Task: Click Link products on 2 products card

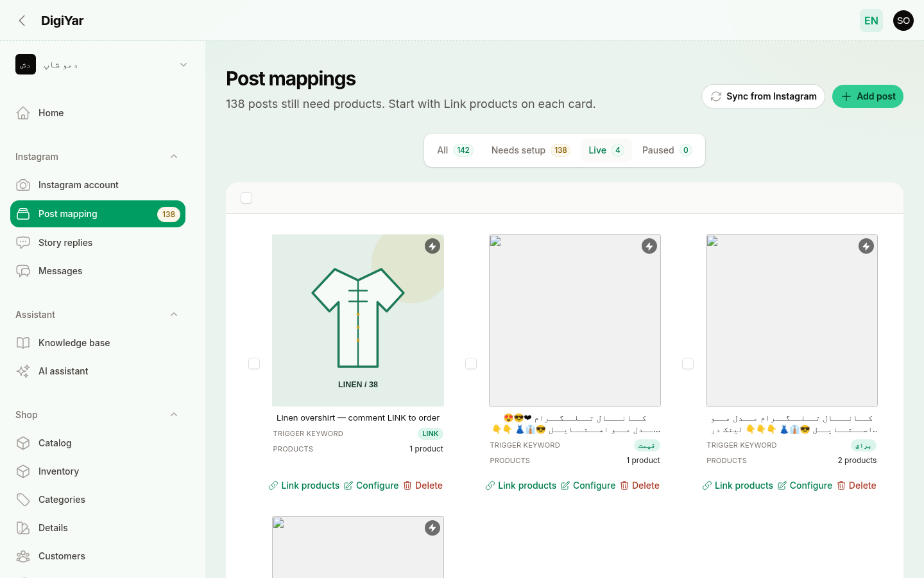Action: tap(738, 486)
